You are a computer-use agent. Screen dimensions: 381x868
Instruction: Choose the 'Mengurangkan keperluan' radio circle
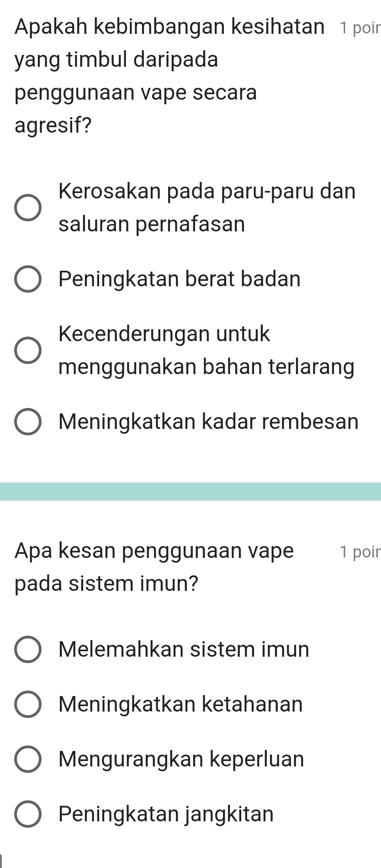(28, 759)
